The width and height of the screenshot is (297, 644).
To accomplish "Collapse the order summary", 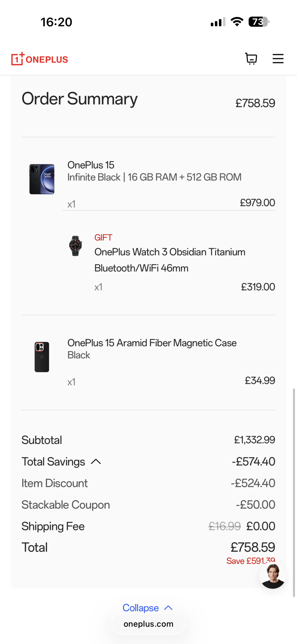I will click(148, 608).
